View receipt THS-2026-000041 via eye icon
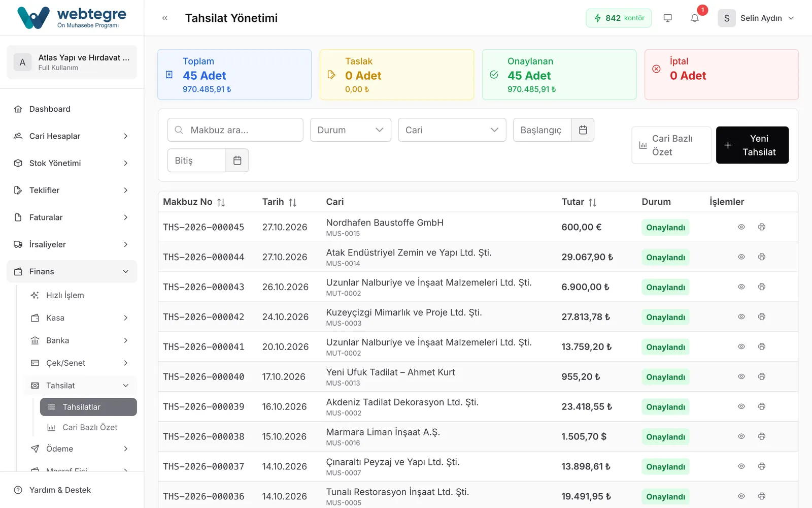Image resolution: width=812 pixels, height=508 pixels. 741,347
